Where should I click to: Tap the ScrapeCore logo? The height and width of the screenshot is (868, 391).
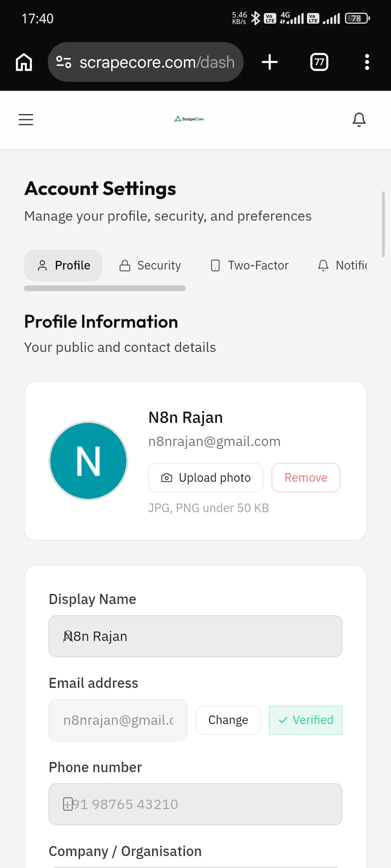(189, 119)
